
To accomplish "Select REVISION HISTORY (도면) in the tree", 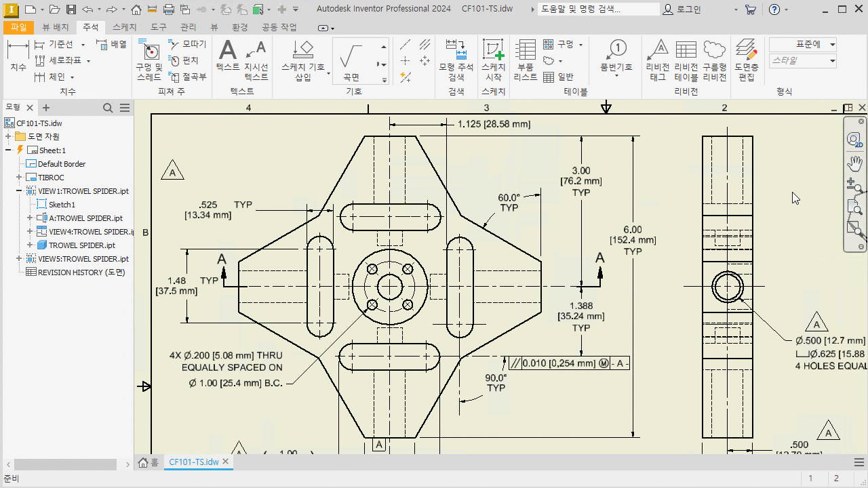I will [75, 272].
